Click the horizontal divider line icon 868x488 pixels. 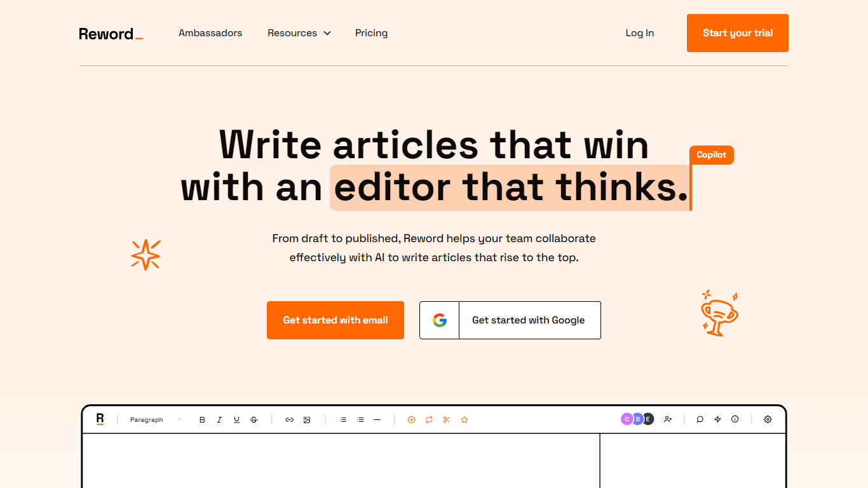pos(377,420)
